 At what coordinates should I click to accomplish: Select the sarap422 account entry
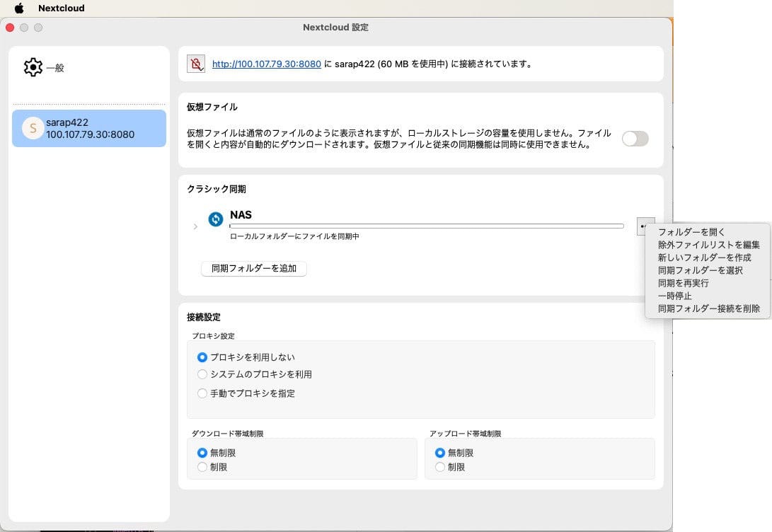(x=89, y=129)
